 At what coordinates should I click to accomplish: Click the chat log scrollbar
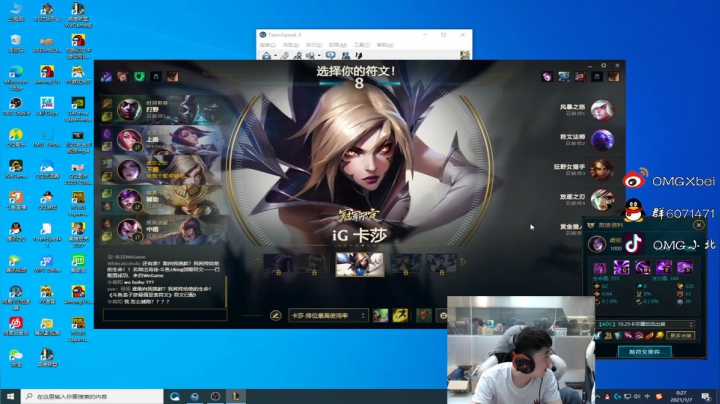pos(226,292)
